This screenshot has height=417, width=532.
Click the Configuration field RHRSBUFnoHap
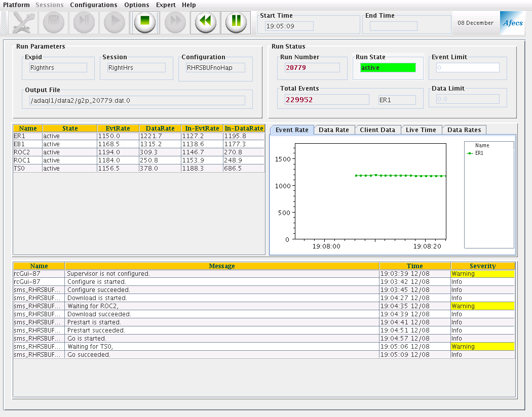point(215,67)
